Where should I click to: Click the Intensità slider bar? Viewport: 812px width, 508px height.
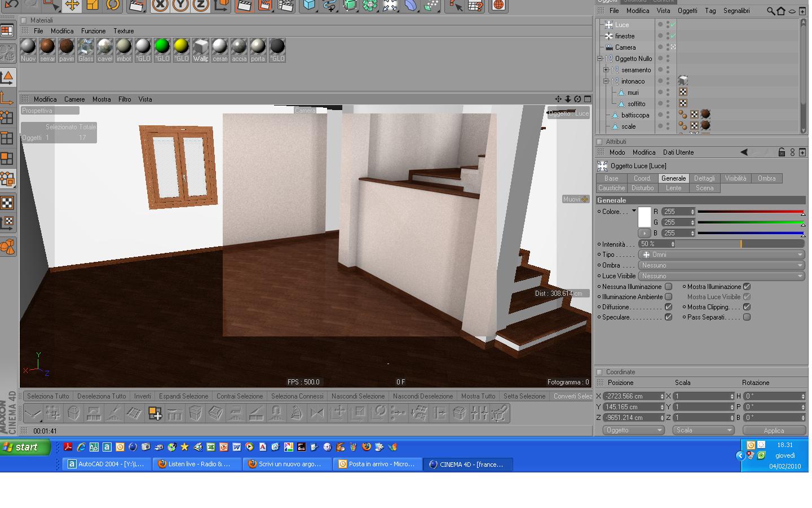click(740, 244)
